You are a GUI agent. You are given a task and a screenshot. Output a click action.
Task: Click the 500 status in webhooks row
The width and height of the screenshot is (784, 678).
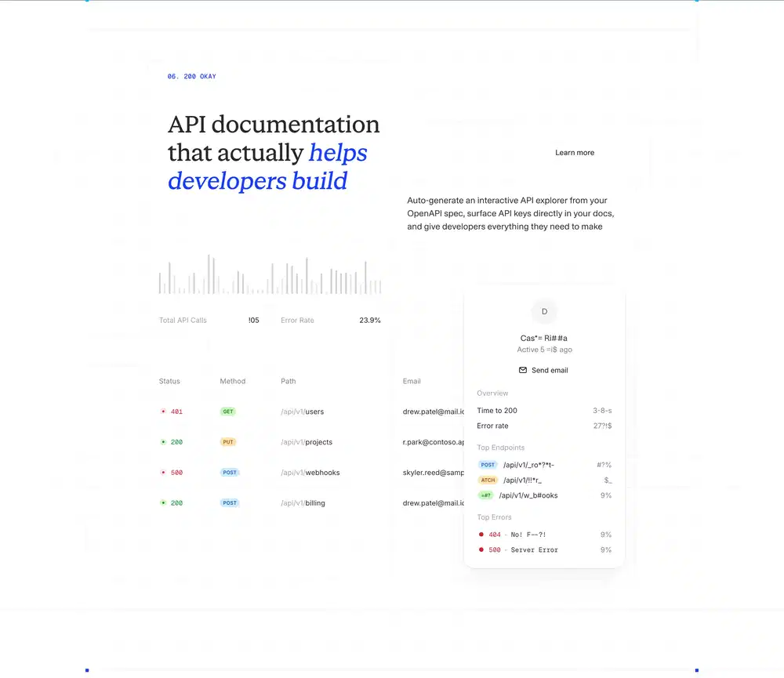tap(176, 473)
